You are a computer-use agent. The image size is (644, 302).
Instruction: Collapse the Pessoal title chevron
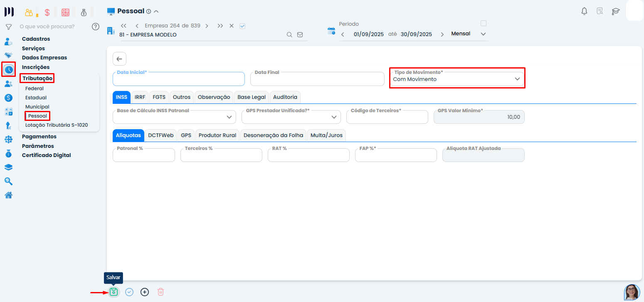pos(156,11)
